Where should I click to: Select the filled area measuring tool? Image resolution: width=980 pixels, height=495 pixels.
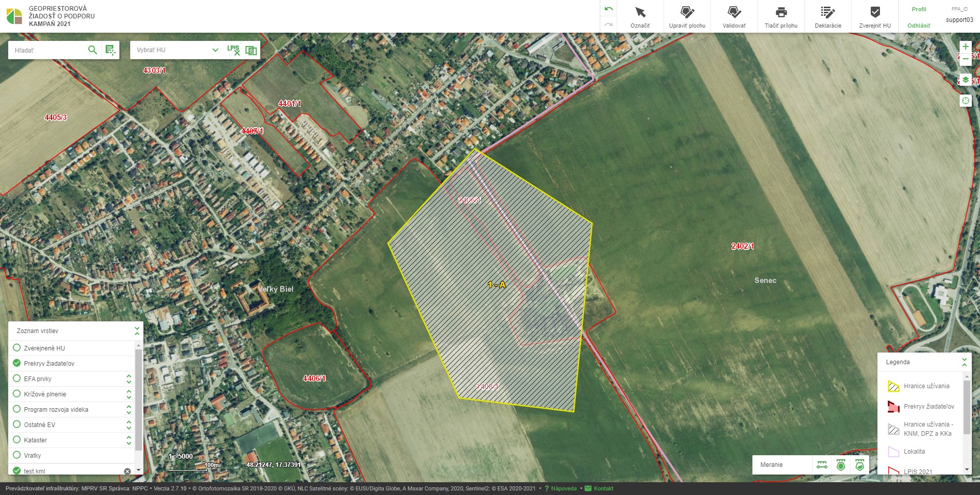point(841,465)
